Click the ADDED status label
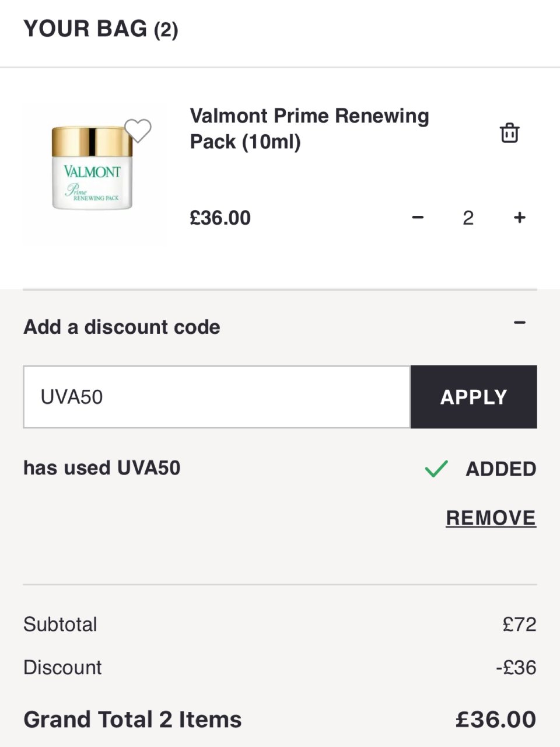Screen dimensions: 560x747 (x=501, y=469)
